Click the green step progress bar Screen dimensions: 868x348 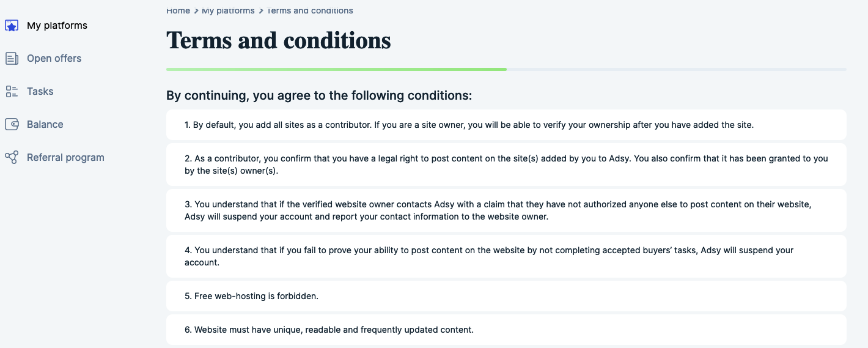click(x=336, y=69)
